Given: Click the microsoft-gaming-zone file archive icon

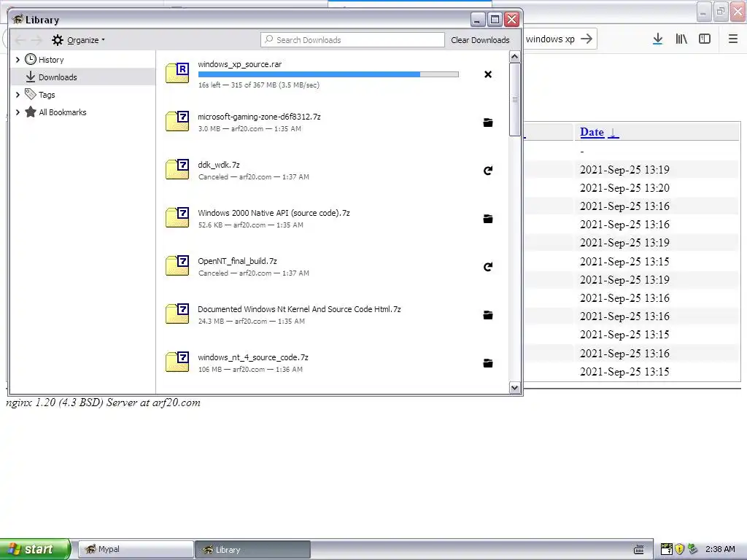Looking at the screenshot, I should click(177, 121).
